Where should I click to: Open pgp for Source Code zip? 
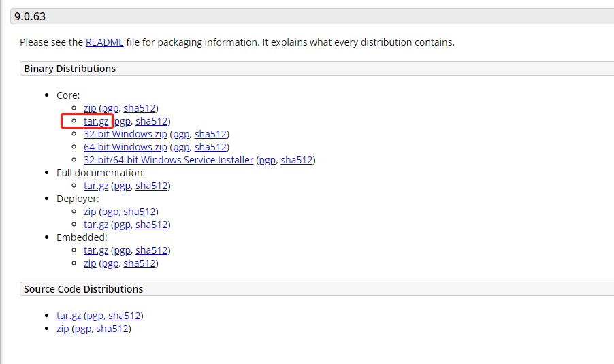pyautogui.click(x=83, y=329)
